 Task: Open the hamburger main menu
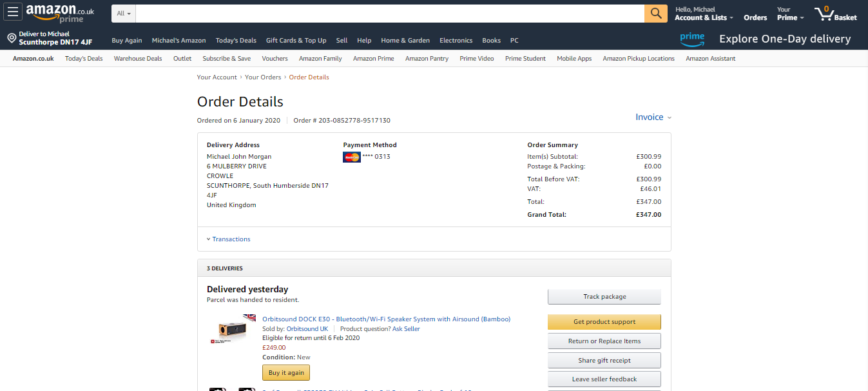point(14,12)
